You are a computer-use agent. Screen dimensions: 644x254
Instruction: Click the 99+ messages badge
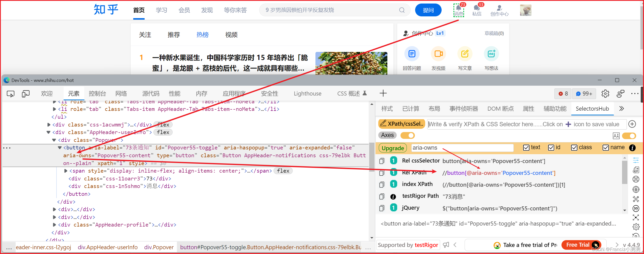(584, 93)
